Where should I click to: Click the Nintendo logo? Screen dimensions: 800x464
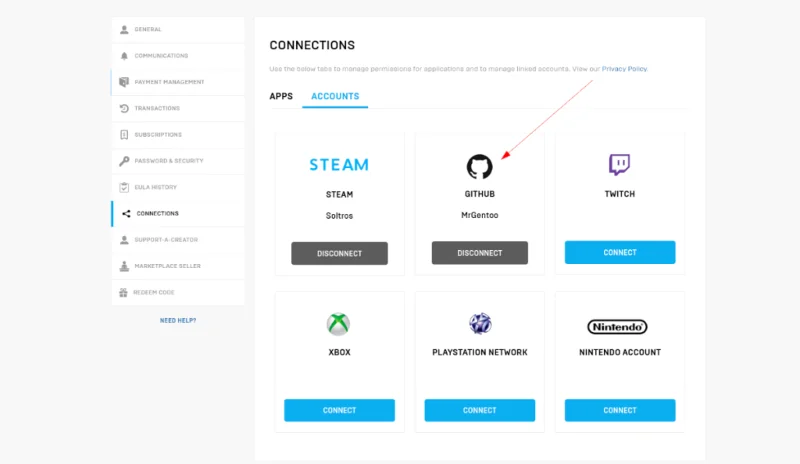[x=617, y=327]
